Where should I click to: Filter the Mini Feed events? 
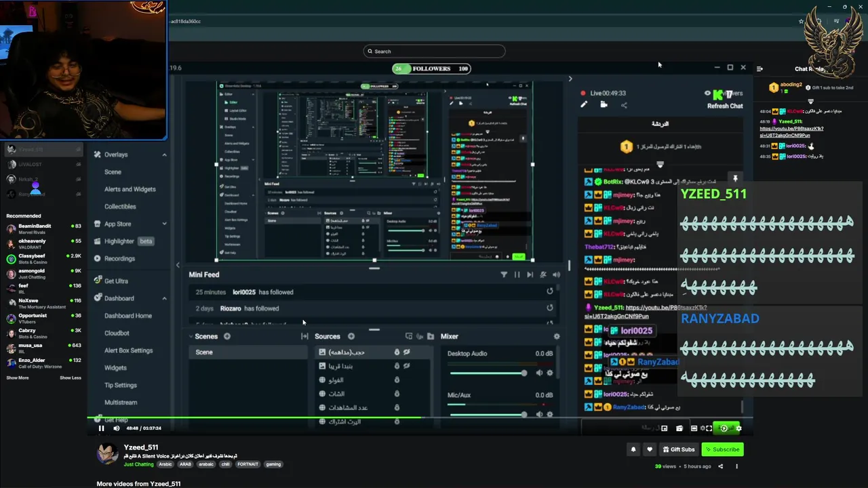(x=504, y=274)
